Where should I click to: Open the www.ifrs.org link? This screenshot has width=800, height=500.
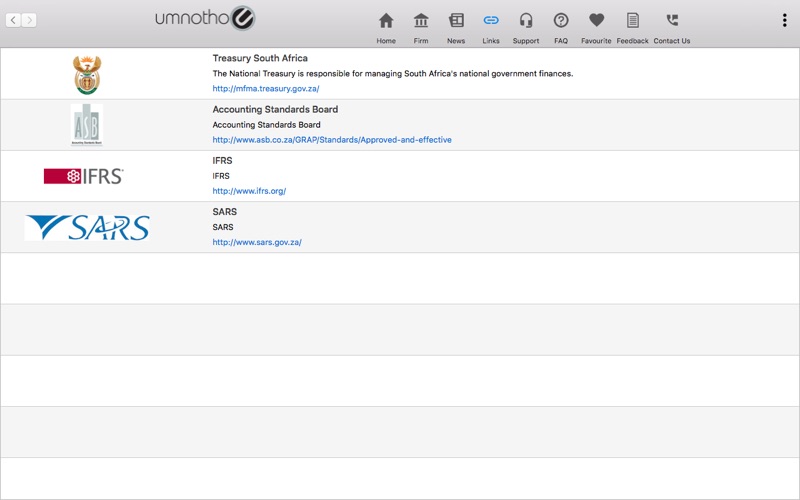point(249,191)
